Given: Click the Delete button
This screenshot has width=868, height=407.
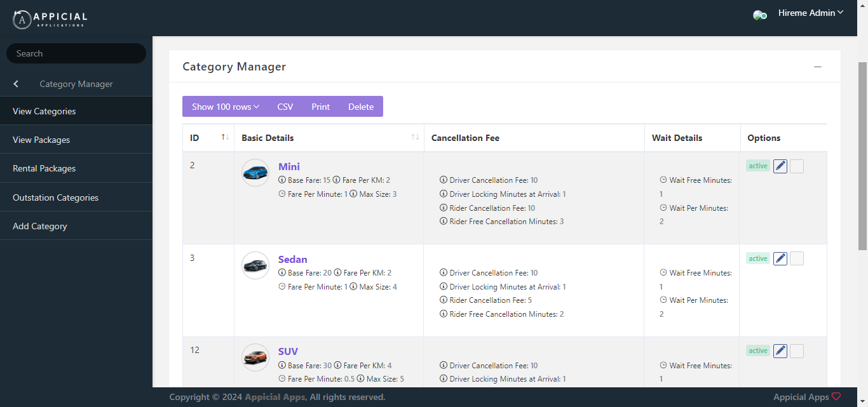Looking at the screenshot, I should tap(361, 107).
